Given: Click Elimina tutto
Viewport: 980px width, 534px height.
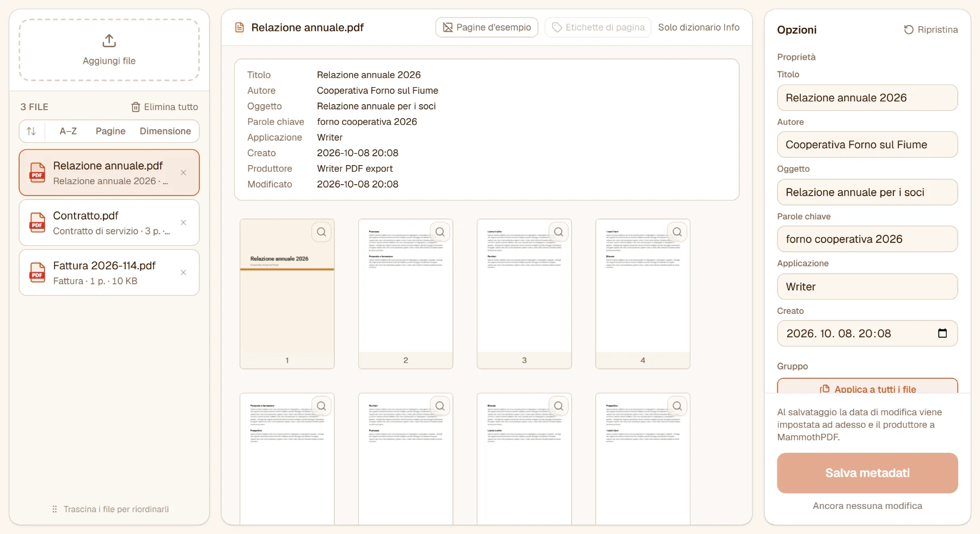Looking at the screenshot, I should 164,107.
